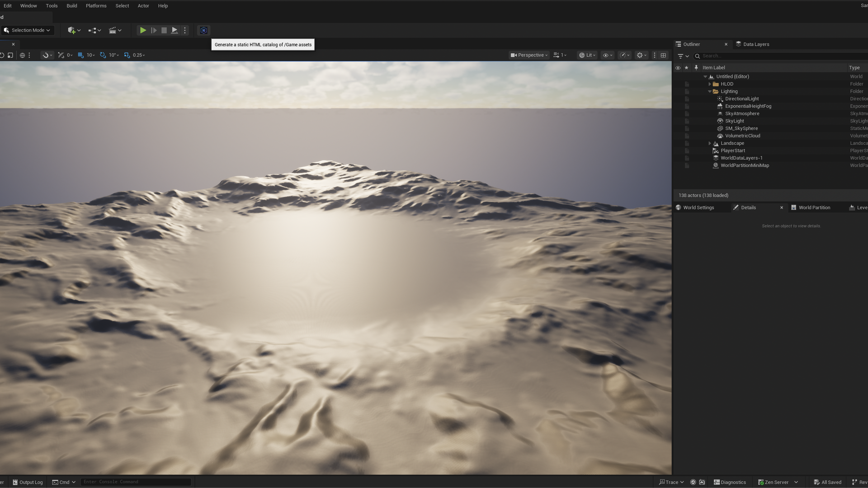Select DirectionalLight in Outliner
The height and width of the screenshot is (488, 868).
(x=742, y=99)
